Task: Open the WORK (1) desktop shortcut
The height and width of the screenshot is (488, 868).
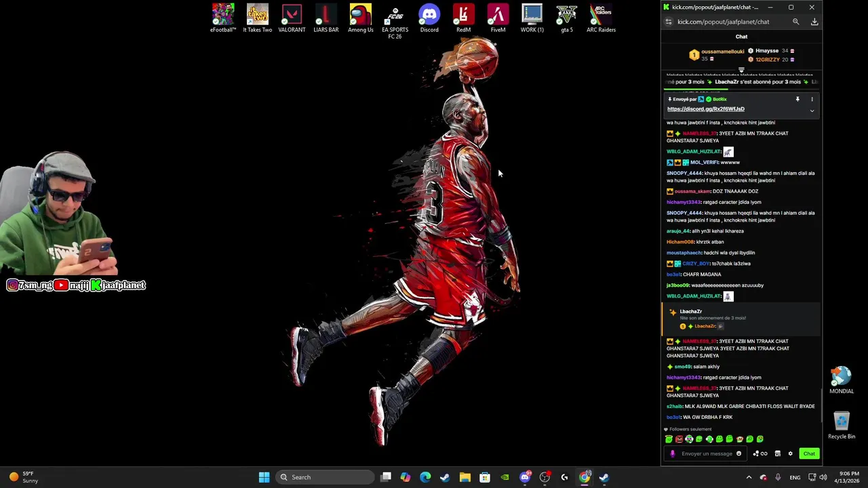Action: [532, 18]
